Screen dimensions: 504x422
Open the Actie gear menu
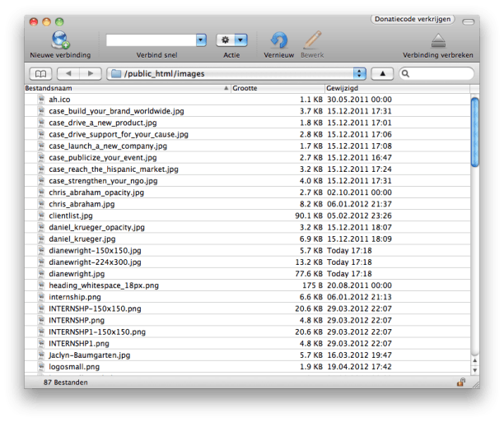click(x=231, y=40)
